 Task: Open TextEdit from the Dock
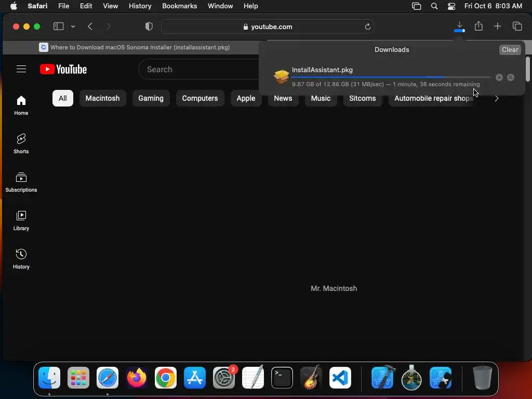253,378
